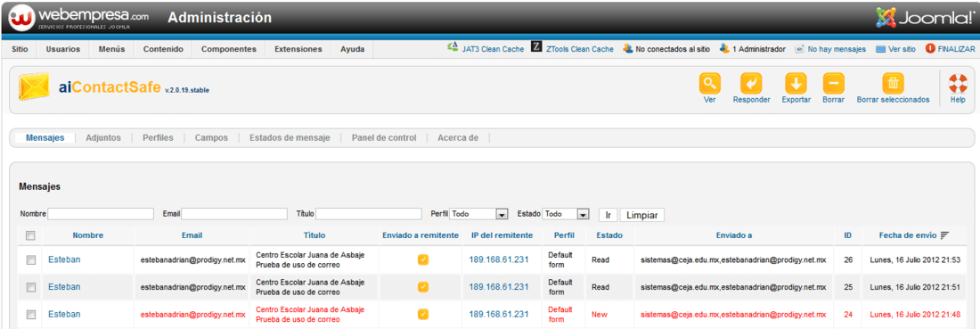Open the Estado filter dropdown
Screen dimensions: 980x329
coord(567,215)
